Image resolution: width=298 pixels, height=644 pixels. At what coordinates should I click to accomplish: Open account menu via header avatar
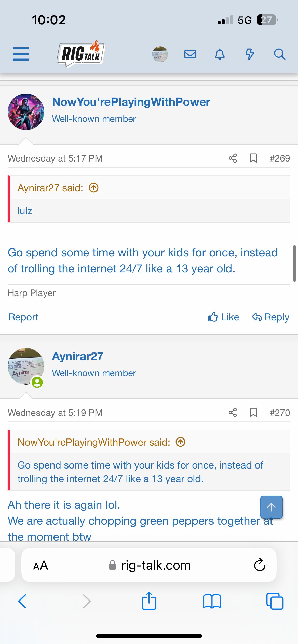click(160, 54)
